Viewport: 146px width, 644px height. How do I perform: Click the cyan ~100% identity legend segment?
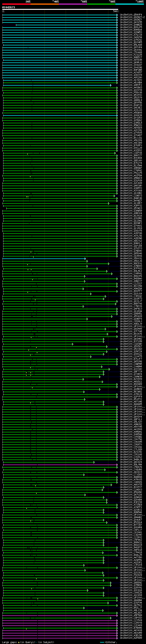130,4
